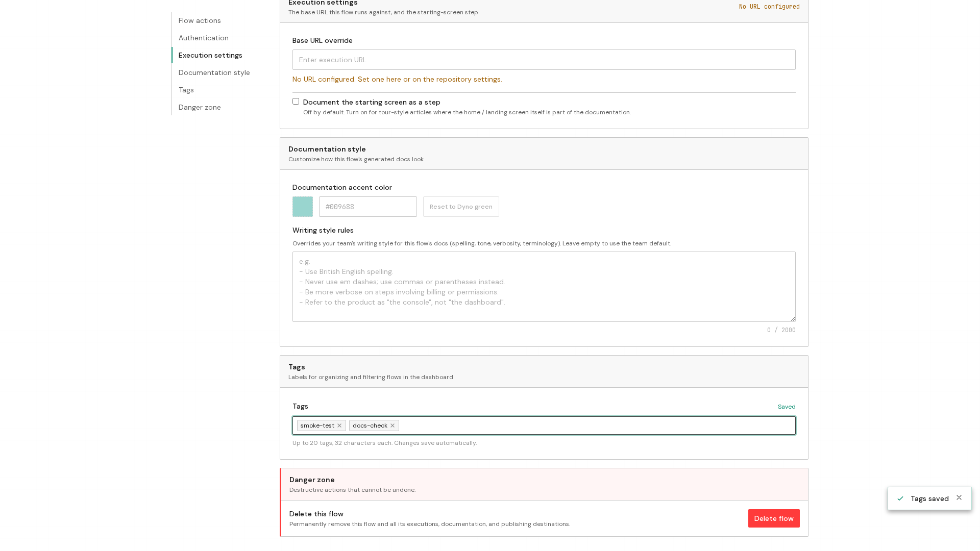The image size is (980, 551).
Task: Remove the smoke-test tag
Action: coord(339,425)
